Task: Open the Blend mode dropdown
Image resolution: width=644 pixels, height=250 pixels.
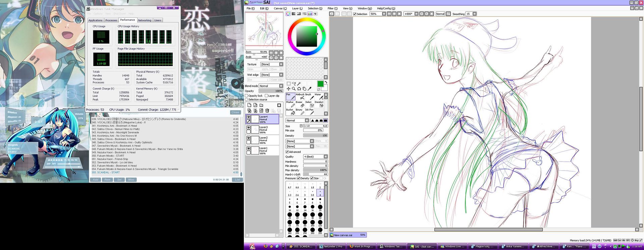Action: pyautogui.click(x=271, y=86)
